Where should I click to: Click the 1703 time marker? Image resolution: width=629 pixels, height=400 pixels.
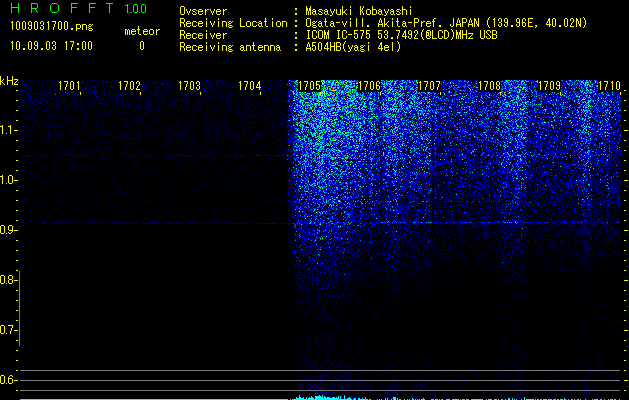tap(189, 86)
